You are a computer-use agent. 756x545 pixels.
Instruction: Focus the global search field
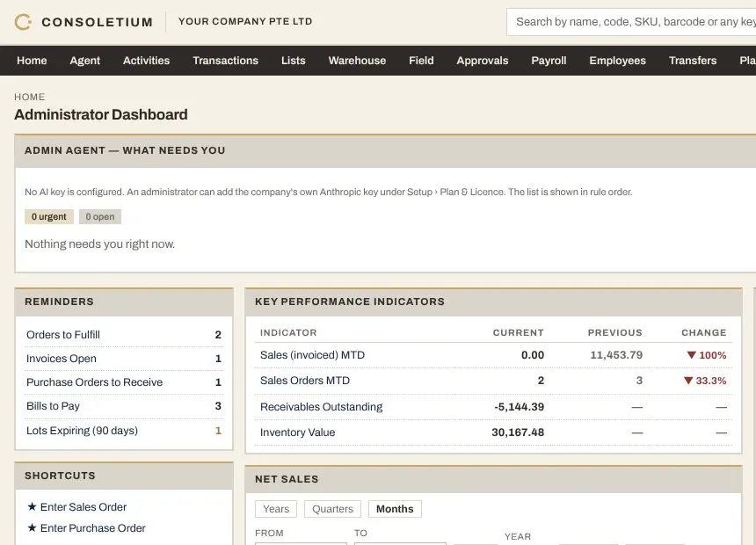coord(631,22)
